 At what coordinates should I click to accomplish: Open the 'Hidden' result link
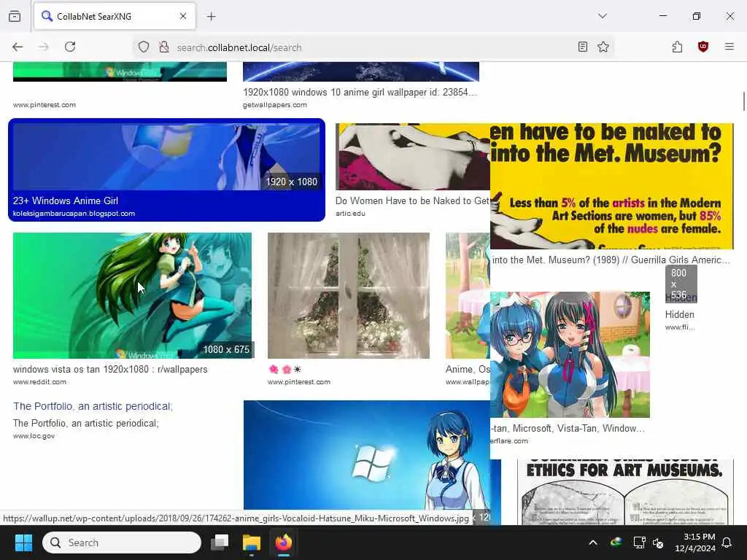pyautogui.click(x=679, y=314)
